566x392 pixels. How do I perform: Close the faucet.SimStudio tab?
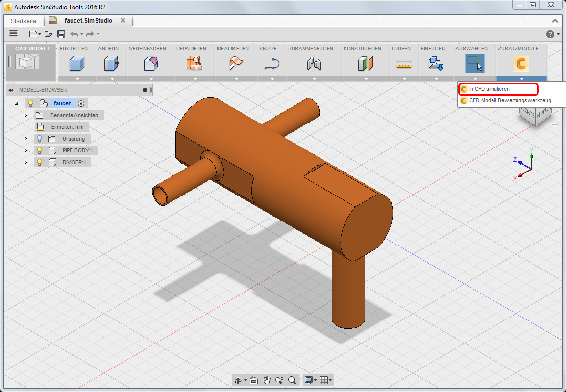pyautogui.click(x=123, y=20)
